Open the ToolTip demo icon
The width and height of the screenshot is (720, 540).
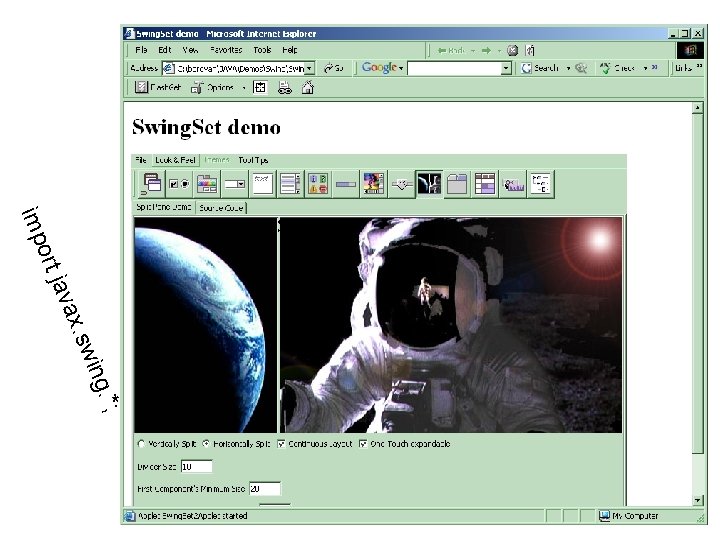(x=513, y=184)
